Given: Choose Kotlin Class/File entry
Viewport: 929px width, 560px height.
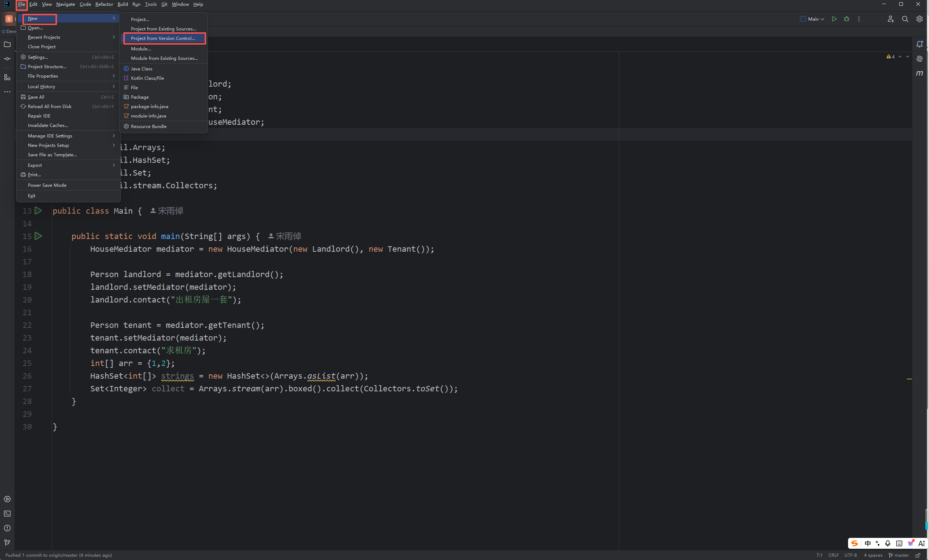Looking at the screenshot, I should click(164, 78).
